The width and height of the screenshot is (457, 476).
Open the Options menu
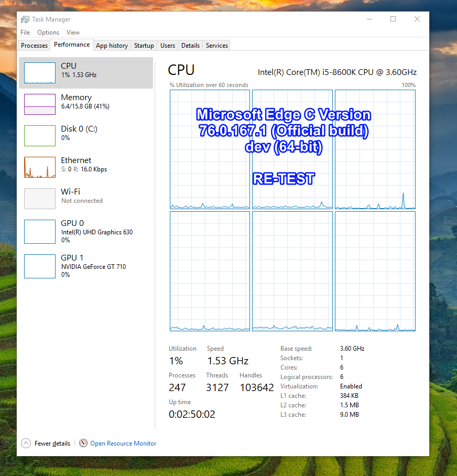[48, 32]
